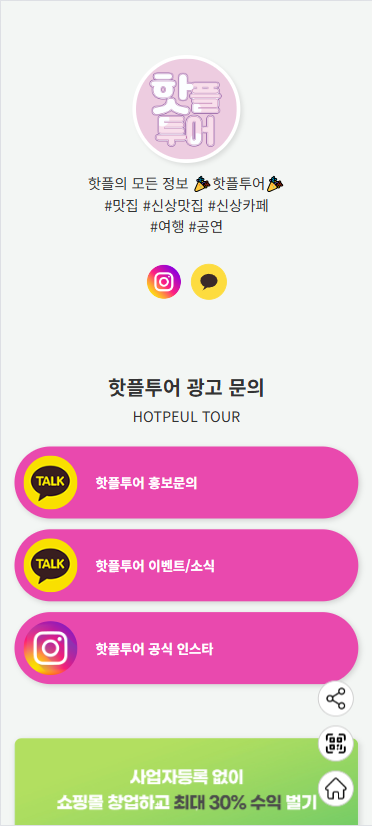
Task: Click the party popper emoji after 핫플투어
Action: click(275, 184)
